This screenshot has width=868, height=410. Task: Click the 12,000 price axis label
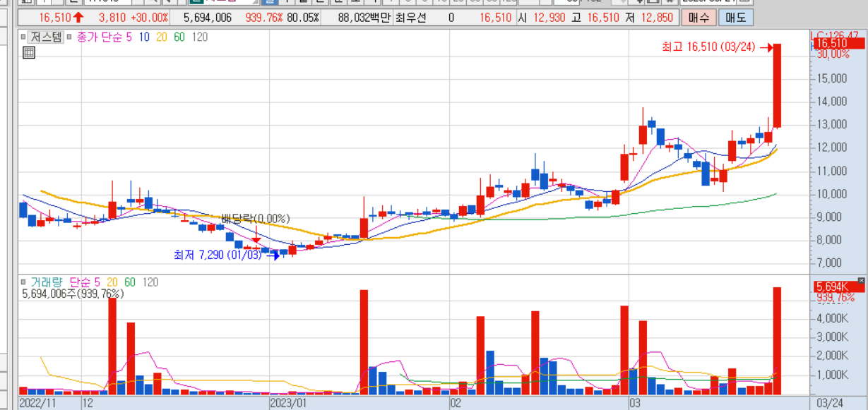(x=832, y=147)
